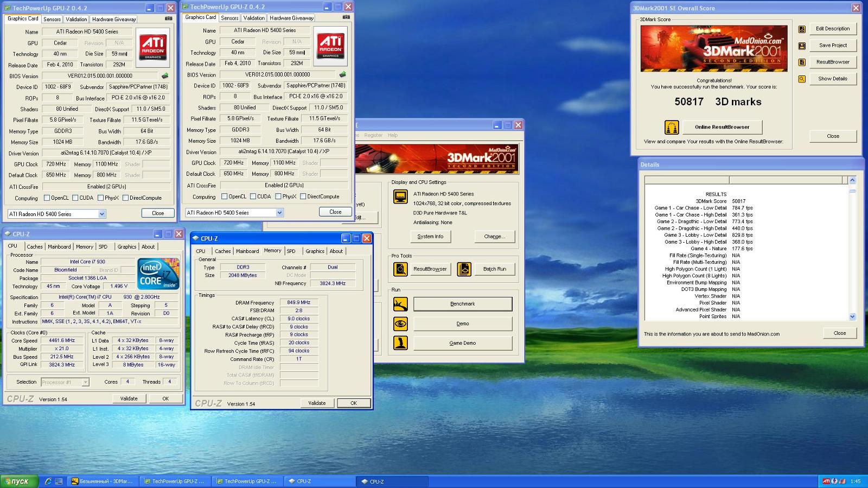868x488 pixels.
Task: Click scroll up arrow in Details list
Action: click(852, 180)
